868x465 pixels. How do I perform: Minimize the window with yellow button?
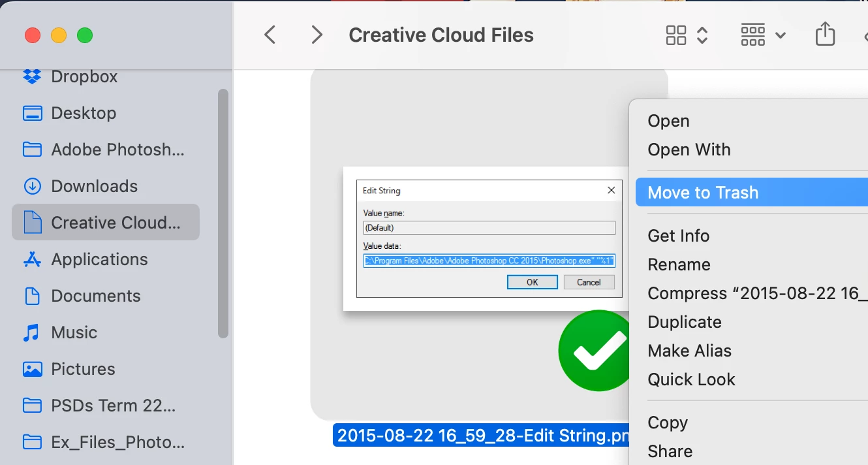coord(59,35)
